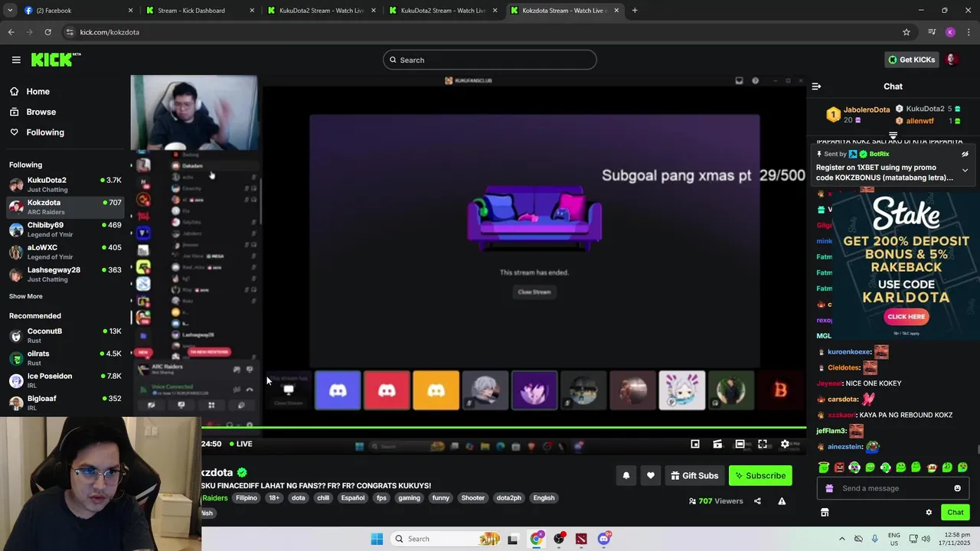The image size is (980, 551).
Task: Click the Windows taskbar search box
Action: 446,539
